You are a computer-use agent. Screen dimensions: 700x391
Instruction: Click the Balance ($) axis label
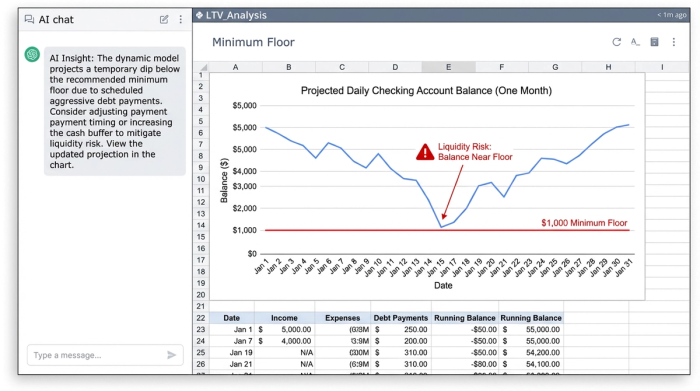coord(224,180)
